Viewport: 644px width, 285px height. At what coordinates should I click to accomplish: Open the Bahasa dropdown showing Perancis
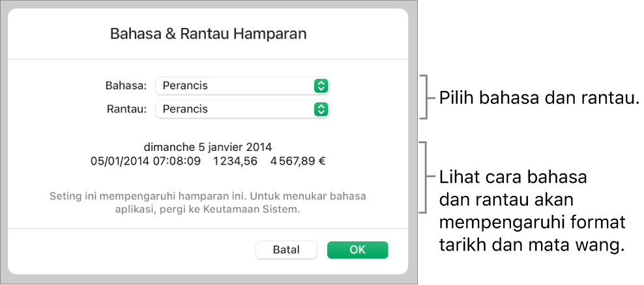point(235,85)
